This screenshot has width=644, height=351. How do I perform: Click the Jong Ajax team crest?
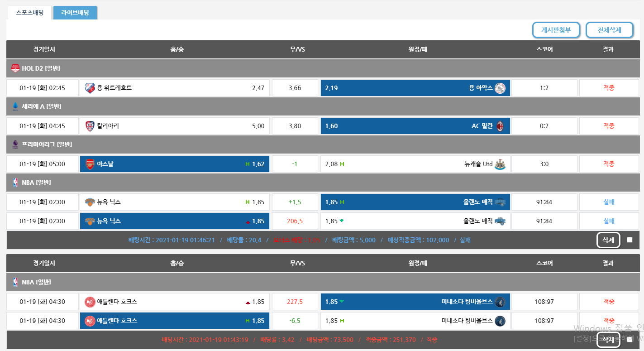500,88
